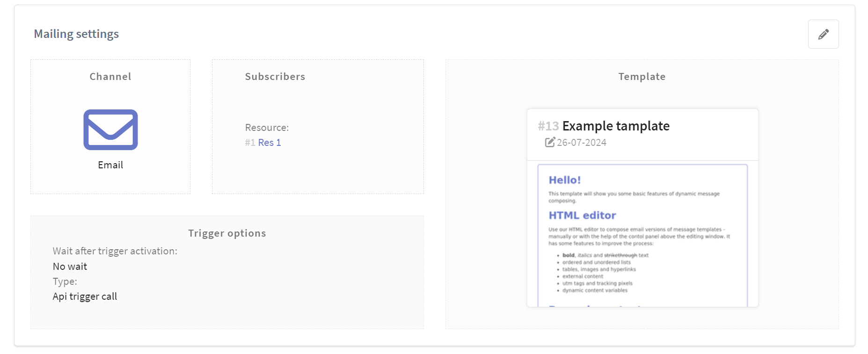The image size is (868, 354).
Task: Click the Mailing settings heading
Action: tap(76, 34)
